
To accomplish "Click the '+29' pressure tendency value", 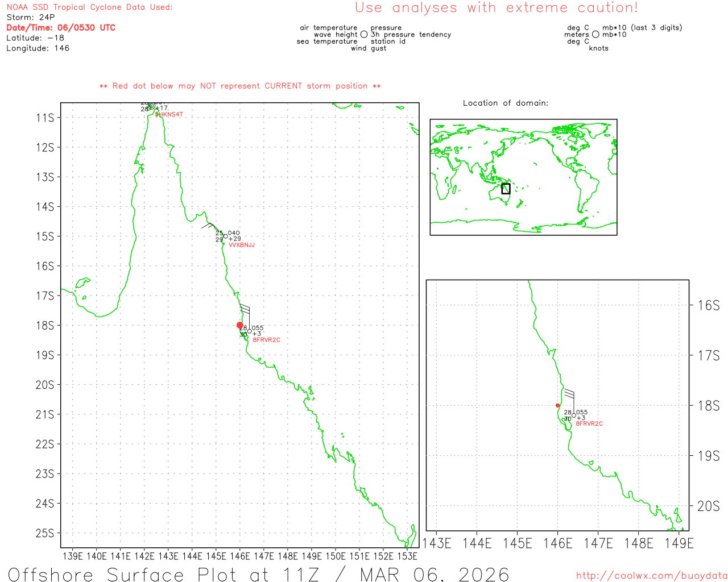I will tap(235, 239).
